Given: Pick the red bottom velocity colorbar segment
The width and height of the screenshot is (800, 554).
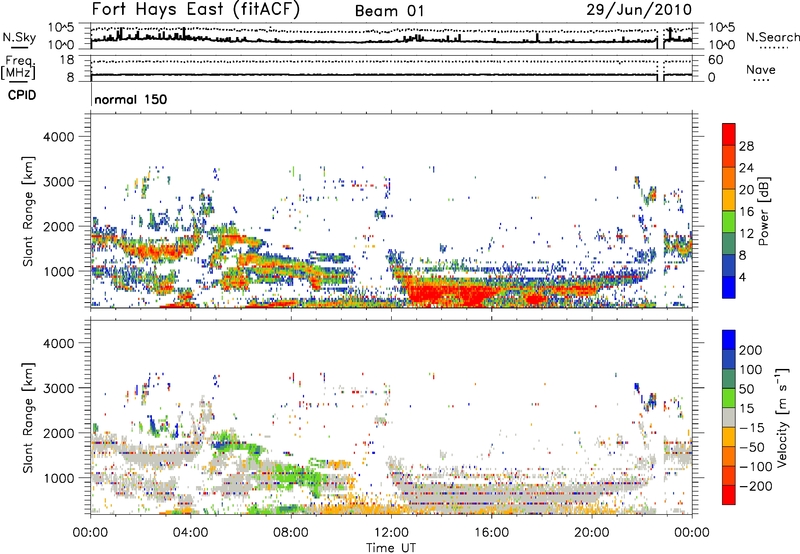Looking at the screenshot, I should pos(729,495).
